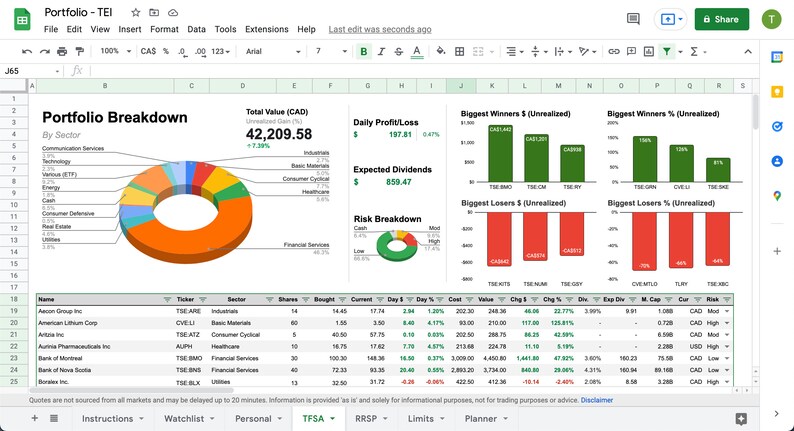Apply strikethrough formatting
Viewport: 794px width, 431px height.
pos(399,51)
